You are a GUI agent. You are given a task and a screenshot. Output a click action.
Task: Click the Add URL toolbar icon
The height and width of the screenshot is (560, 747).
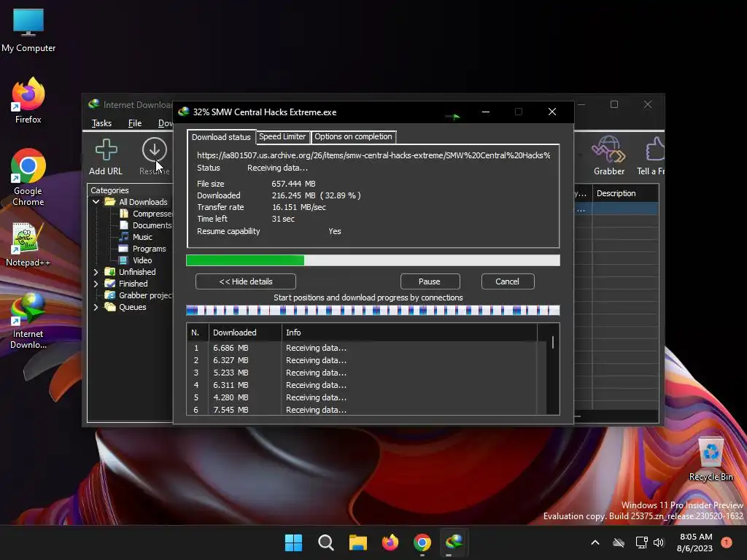106,157
